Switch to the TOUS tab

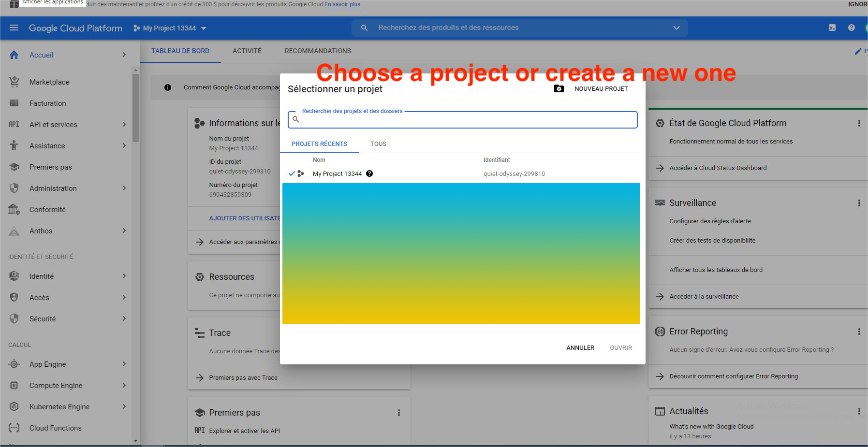click(378, 144)
